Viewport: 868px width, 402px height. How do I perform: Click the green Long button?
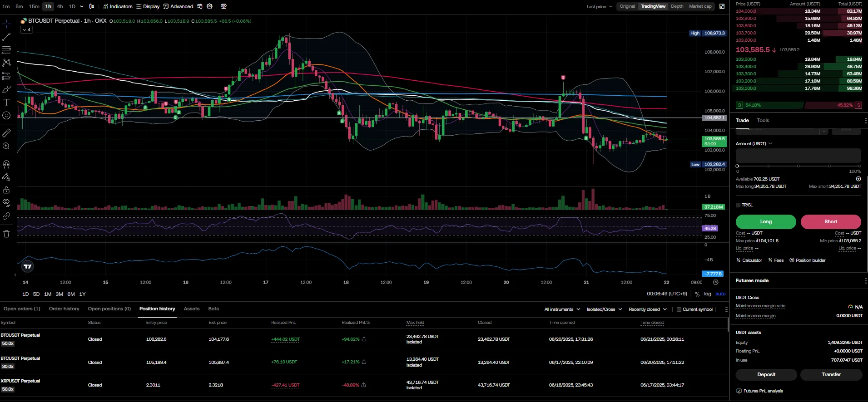click(766, 222)
